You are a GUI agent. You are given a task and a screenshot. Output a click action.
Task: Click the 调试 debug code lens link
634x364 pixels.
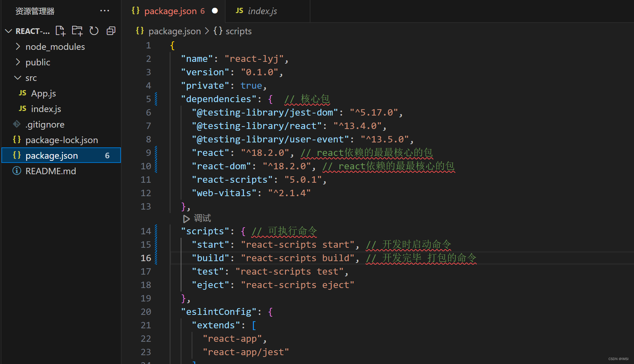click(202, 218)
